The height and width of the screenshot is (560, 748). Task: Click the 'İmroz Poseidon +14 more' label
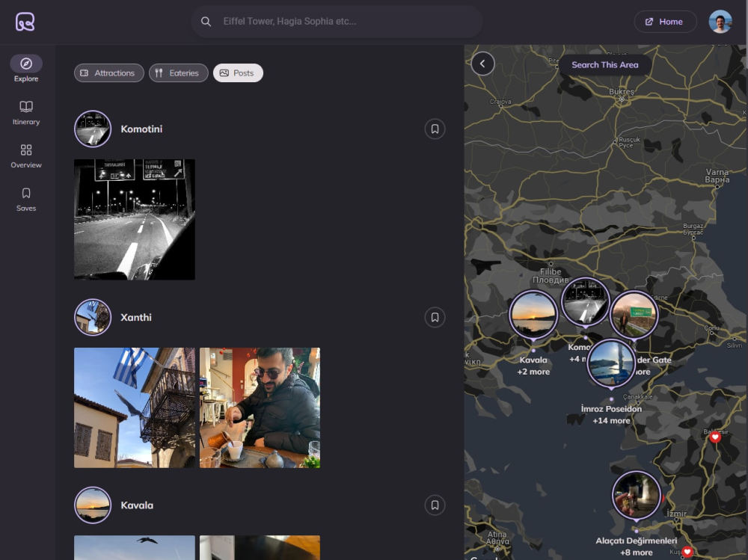(611, 414)
